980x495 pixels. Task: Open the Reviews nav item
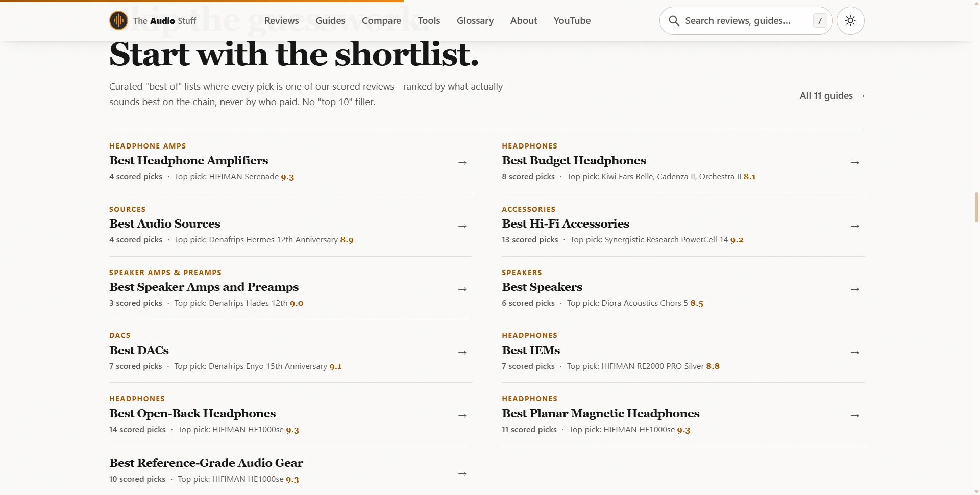[x=281, y=20]
